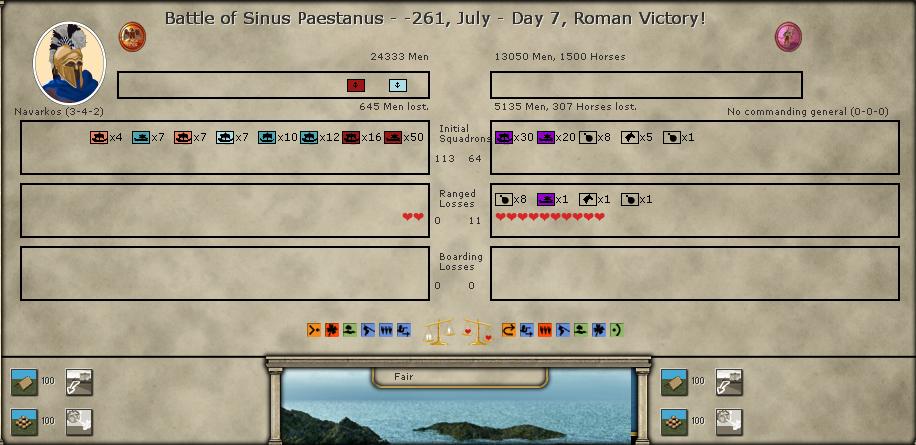This screenshot has width=916, height=445.
Task: Click the green rightmost ability icon
Action: 616,329
